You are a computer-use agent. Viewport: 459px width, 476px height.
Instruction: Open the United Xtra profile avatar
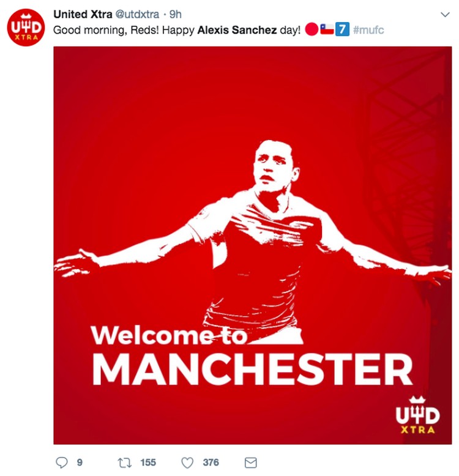click(x=26, y=28)
